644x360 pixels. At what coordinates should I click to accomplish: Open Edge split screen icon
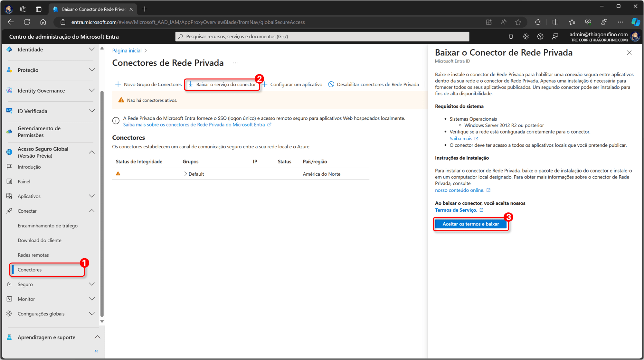pyautogui.click(x=555, y=22)
